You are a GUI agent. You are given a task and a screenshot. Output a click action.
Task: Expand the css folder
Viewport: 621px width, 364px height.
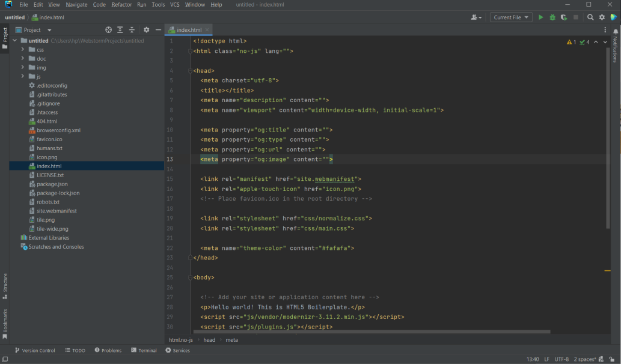coord(23,49)
